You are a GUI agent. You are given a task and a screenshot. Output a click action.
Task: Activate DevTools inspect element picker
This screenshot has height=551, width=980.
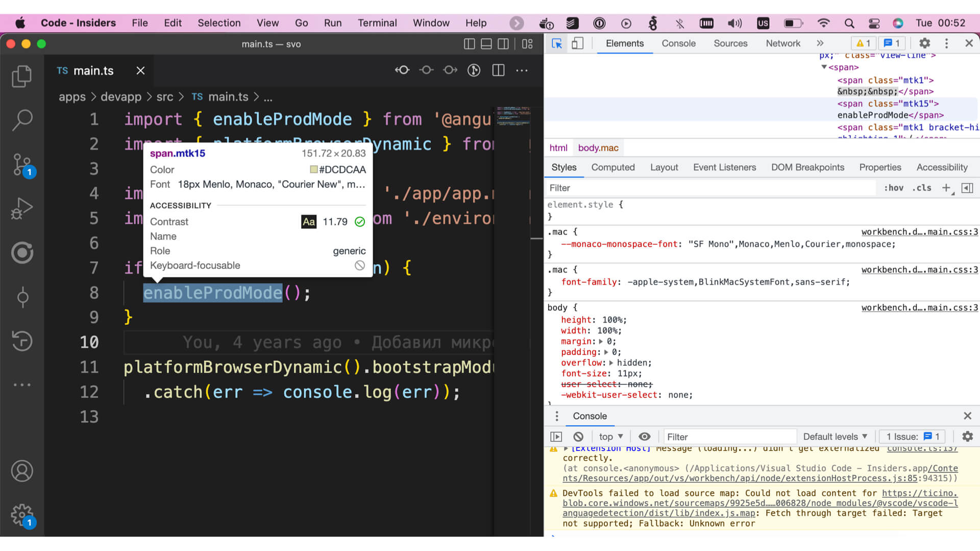(x=557, y=43)
